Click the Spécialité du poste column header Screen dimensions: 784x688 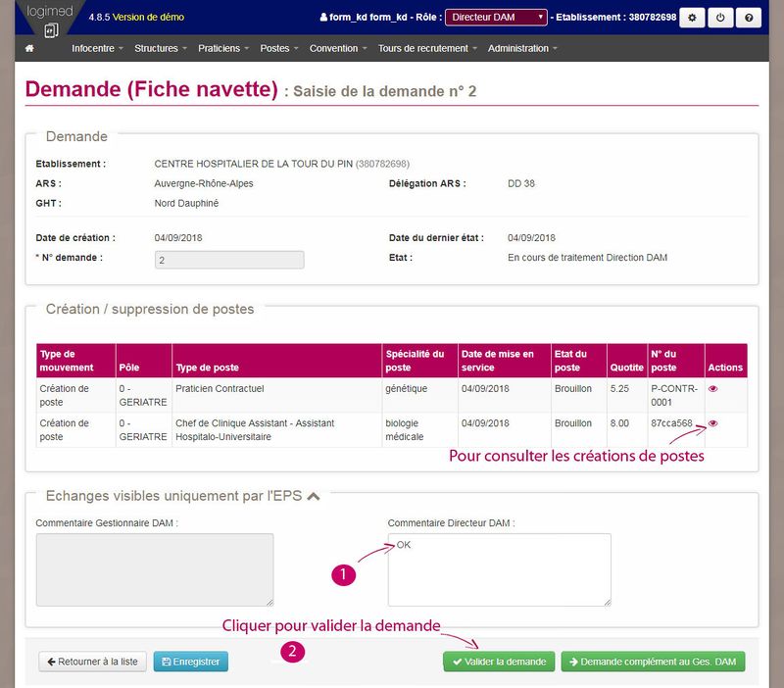[x=419, y=361]
